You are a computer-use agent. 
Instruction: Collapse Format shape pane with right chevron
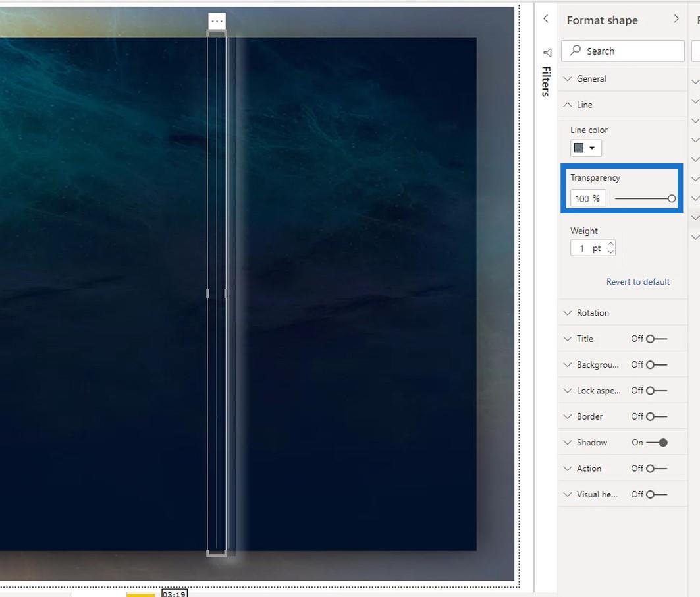(676, 18)
